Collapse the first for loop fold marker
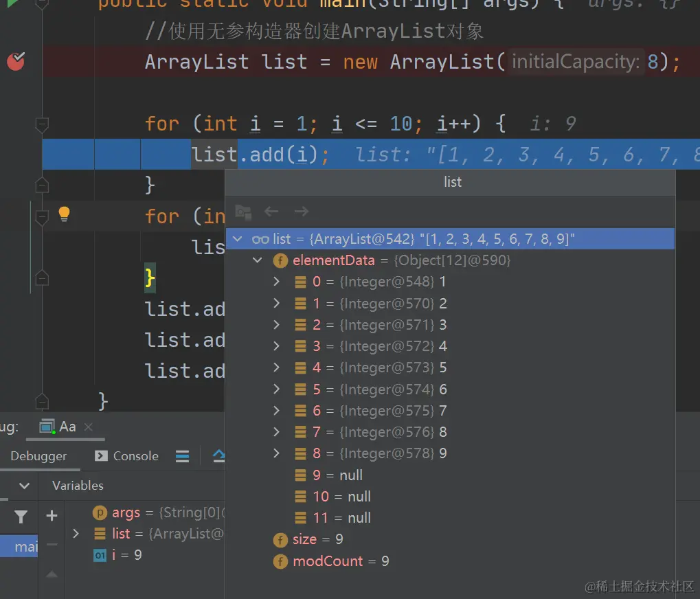This screenshot has width=700, height=599. [41, 124]
